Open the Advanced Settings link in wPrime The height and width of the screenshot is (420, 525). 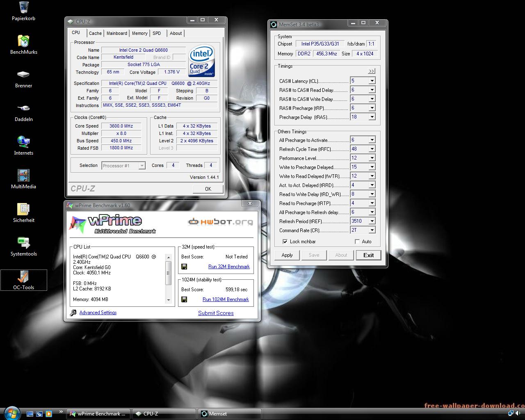tap(98, 313)
